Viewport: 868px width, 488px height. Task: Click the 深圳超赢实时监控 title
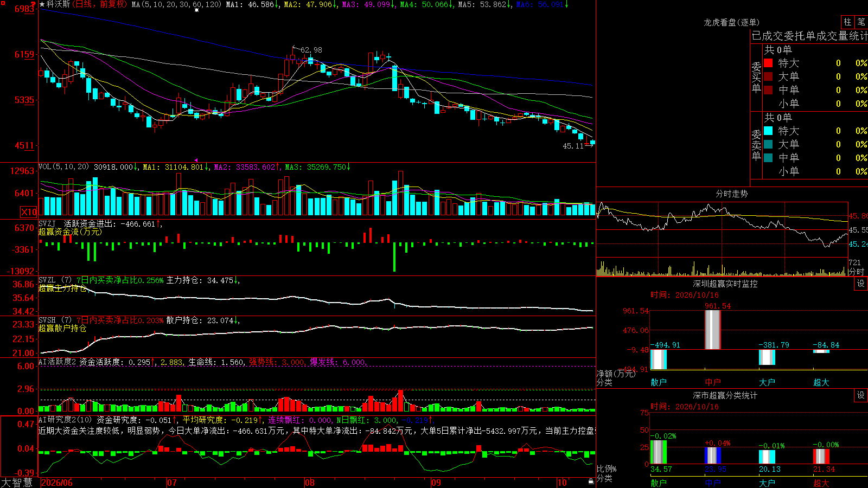click(x=725, y=284)
